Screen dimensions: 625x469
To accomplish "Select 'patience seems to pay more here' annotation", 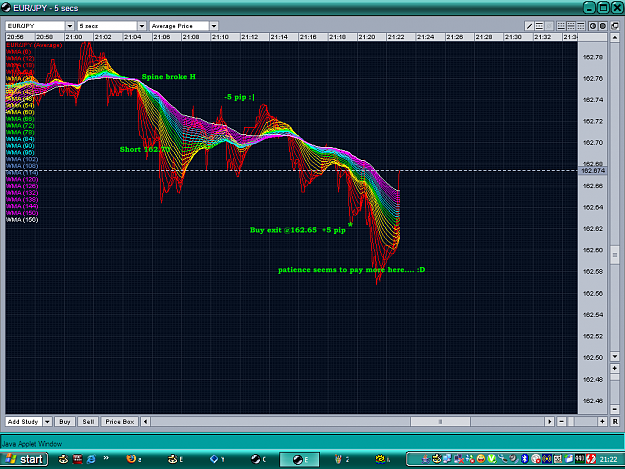I will 351,270.
